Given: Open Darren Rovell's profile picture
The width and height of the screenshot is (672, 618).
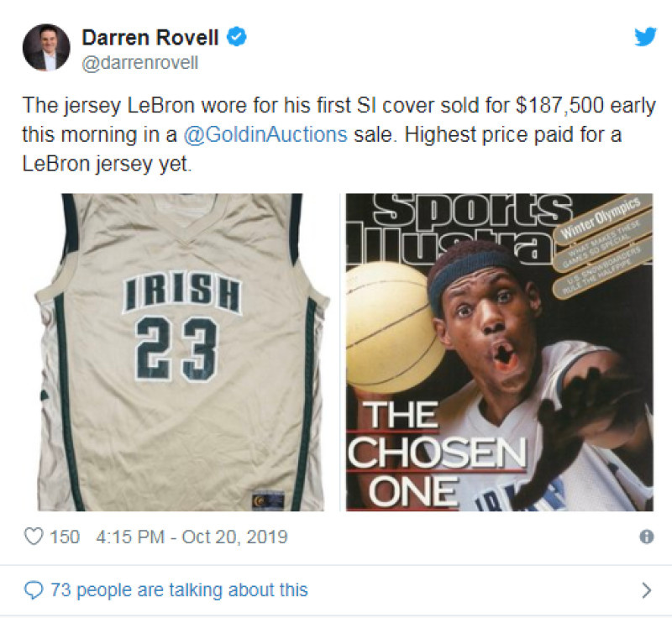Looking at the screenshot, I should (x=46, y=47).
